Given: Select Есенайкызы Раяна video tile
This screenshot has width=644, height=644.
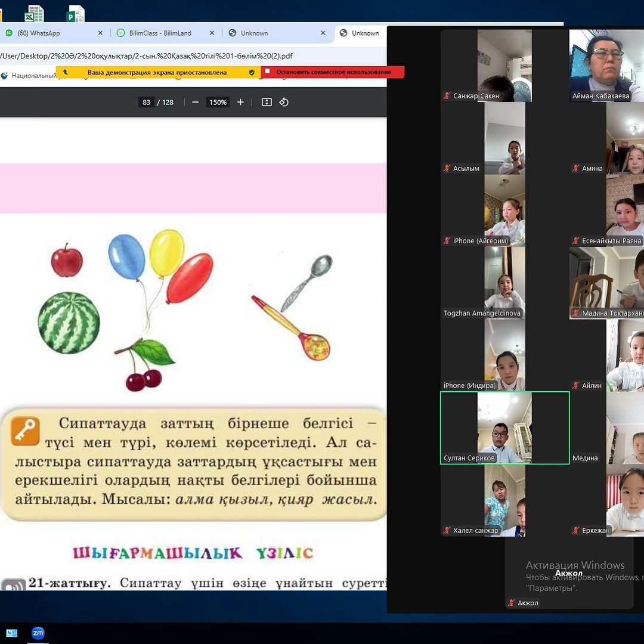Looking at the screenshot, I should coord(606,210).
